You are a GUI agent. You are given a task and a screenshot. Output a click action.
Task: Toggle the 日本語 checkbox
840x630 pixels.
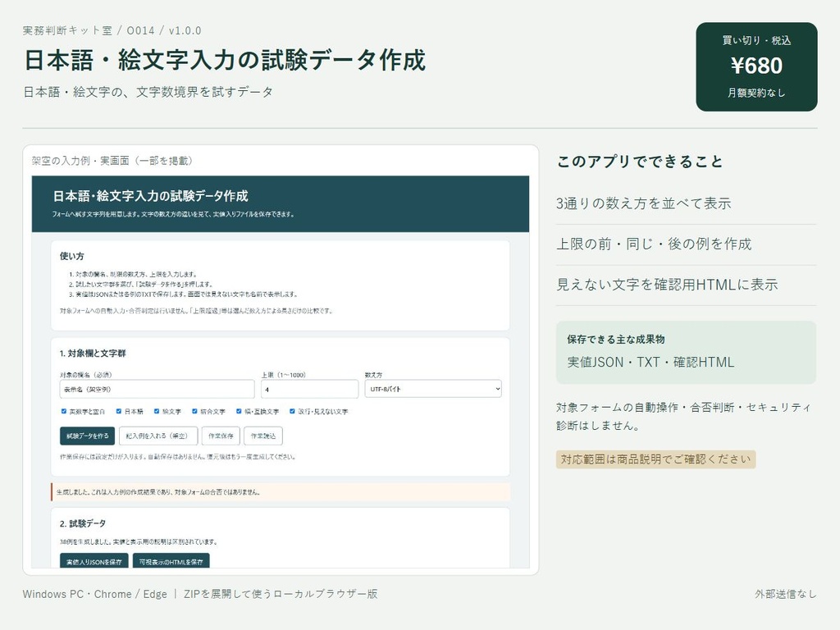[x=119, y=412]
